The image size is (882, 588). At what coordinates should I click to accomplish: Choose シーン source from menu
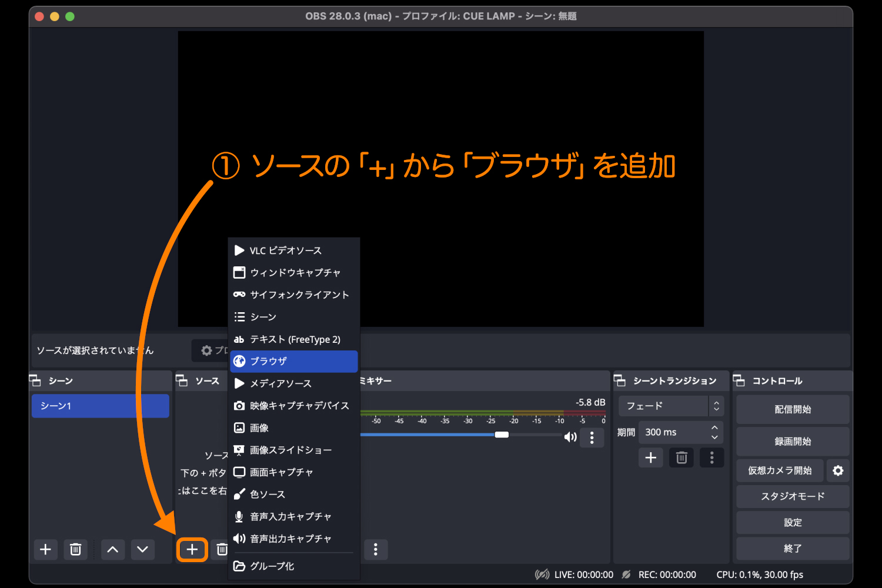tap(294, 317)
